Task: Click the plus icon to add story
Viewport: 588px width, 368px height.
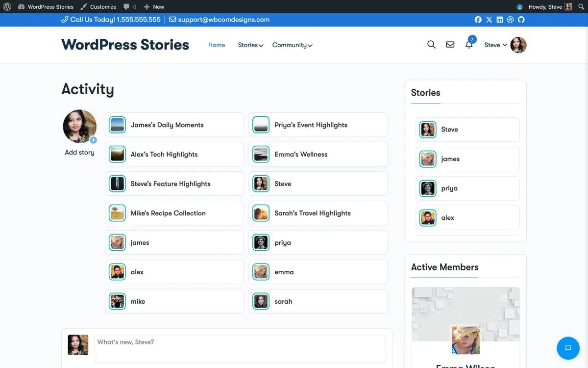Action: 93,140
